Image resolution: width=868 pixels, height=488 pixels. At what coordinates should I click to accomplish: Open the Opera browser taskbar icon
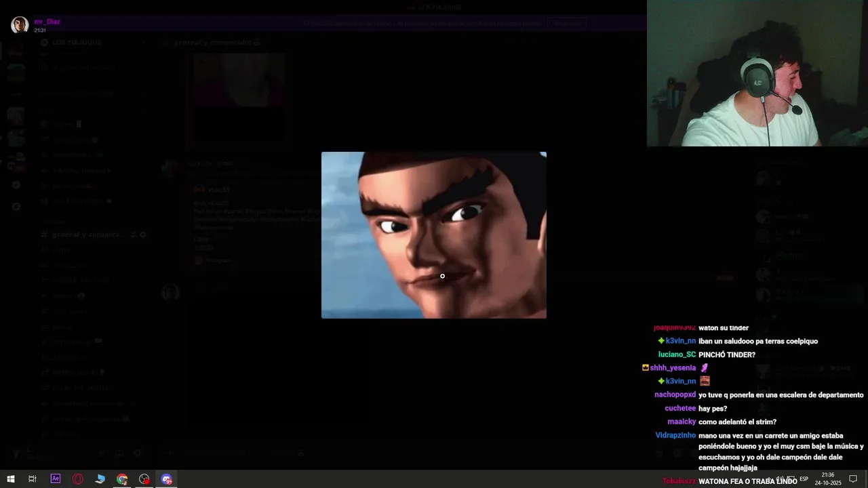tap(78, 479)
